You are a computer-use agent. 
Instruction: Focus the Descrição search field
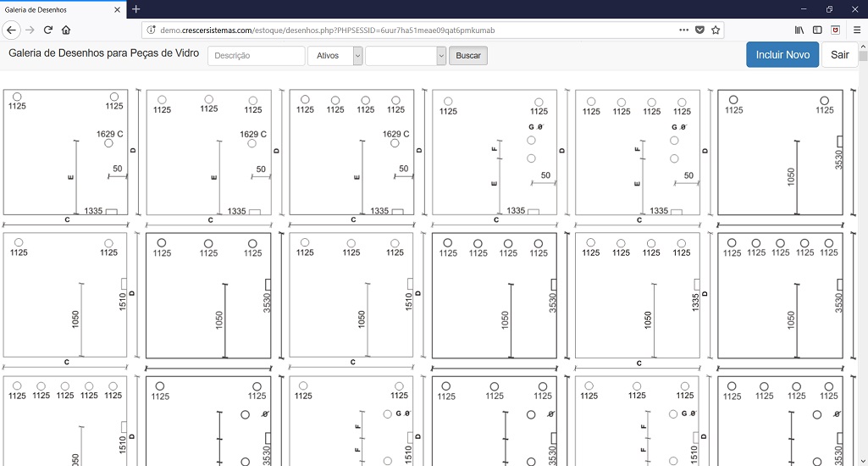tap(257, 55)
